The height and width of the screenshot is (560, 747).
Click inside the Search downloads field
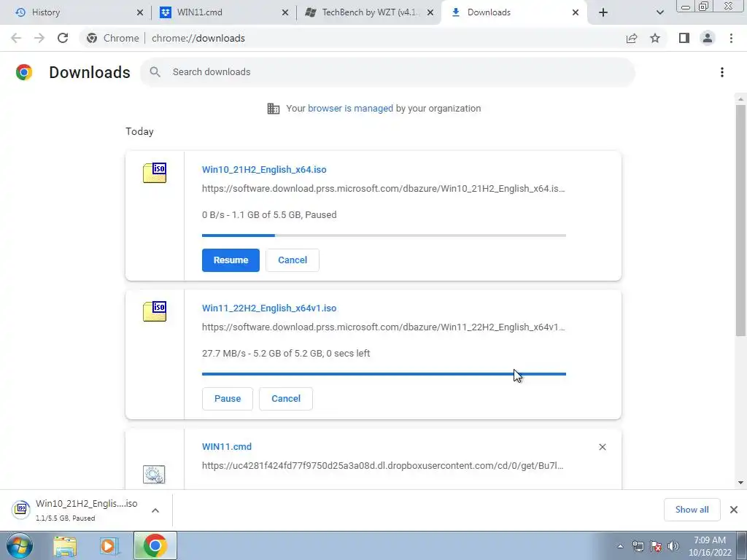point(387,72)
